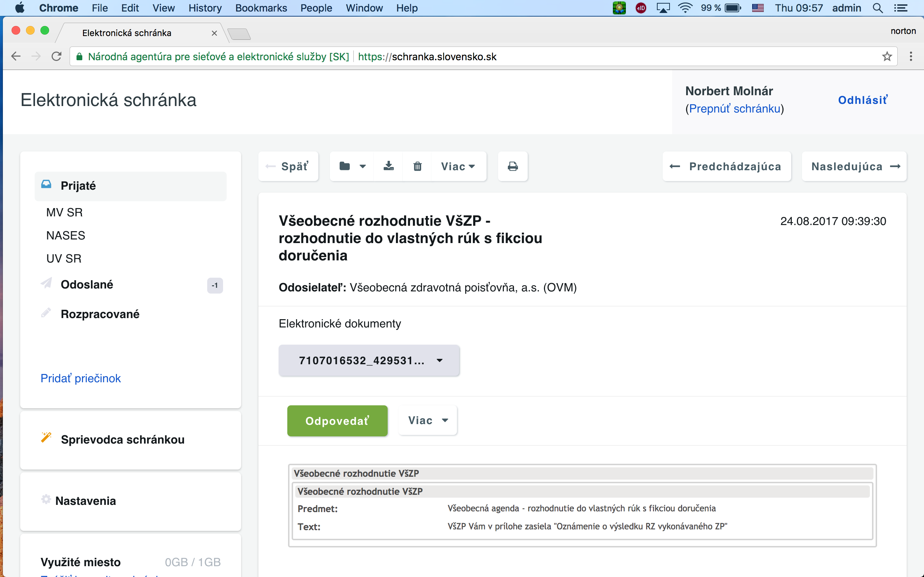This screenshot has width=924, height=577.
Task: Open the History menu
Action: point(205,8)
